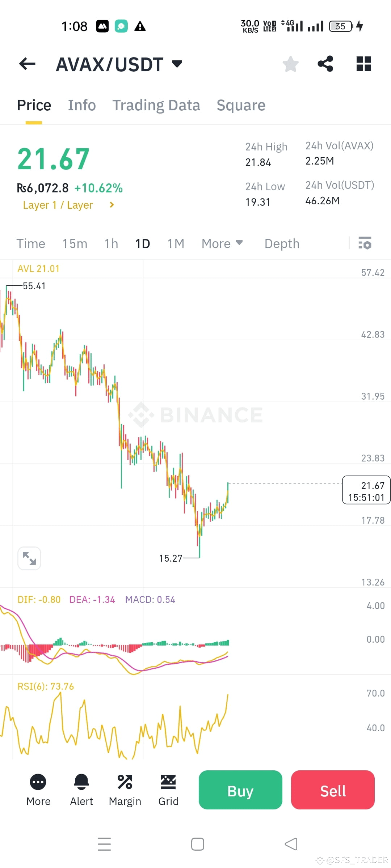This screenshot has width=391, height=868.
Task: Expand chart to fullscreen view
Action: point(29,558)
